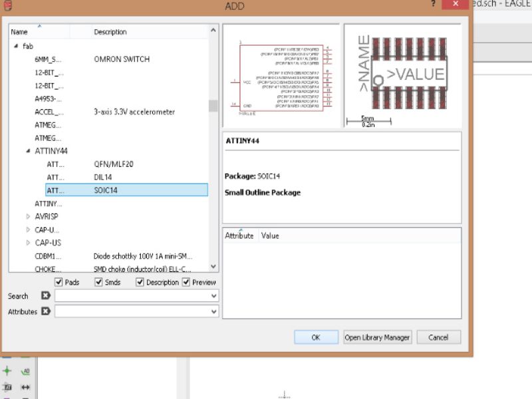The image size is (532, 399).
Task: Toggle the Smds checkbox
Action: click(x=98, y=282)
